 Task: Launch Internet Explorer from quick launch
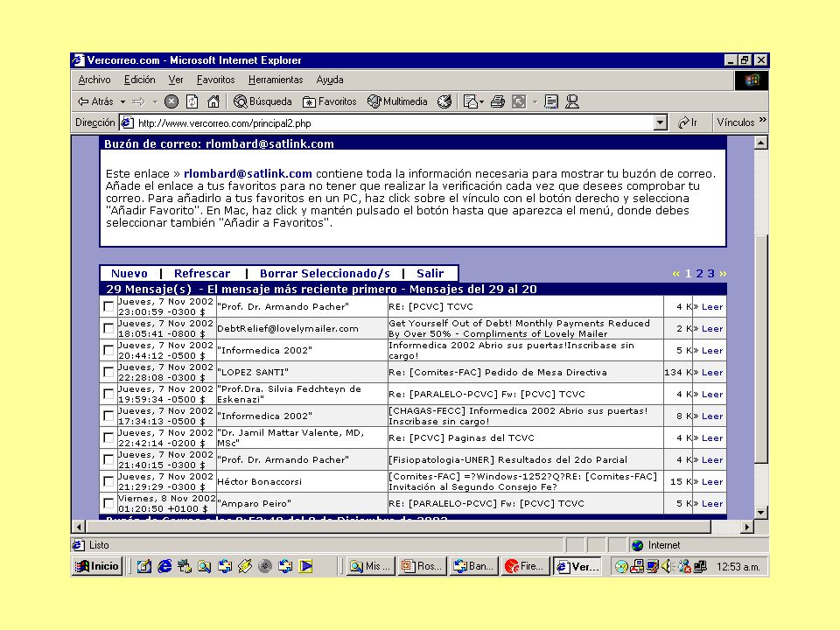point(164,566)
